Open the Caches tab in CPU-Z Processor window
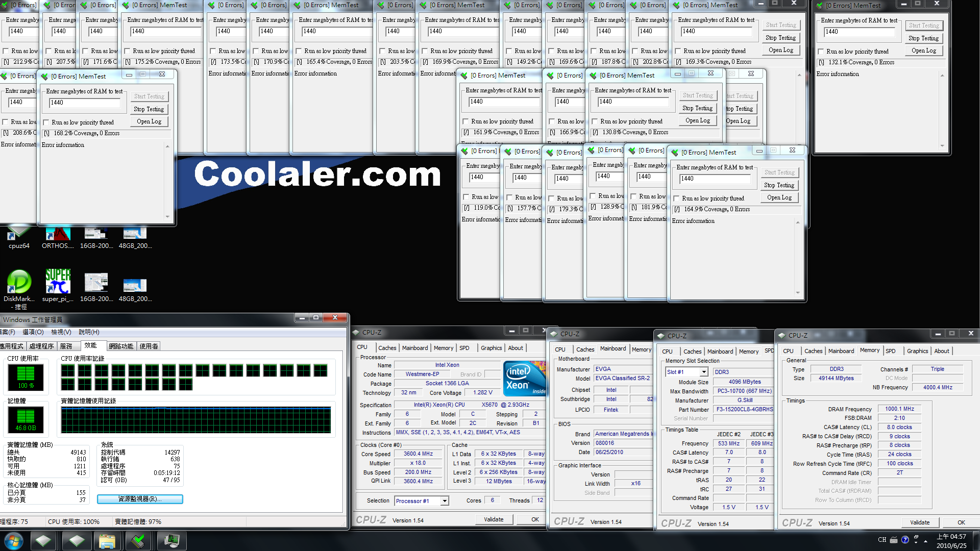Screen dimensions: 980x551 (x=387, y=348)
